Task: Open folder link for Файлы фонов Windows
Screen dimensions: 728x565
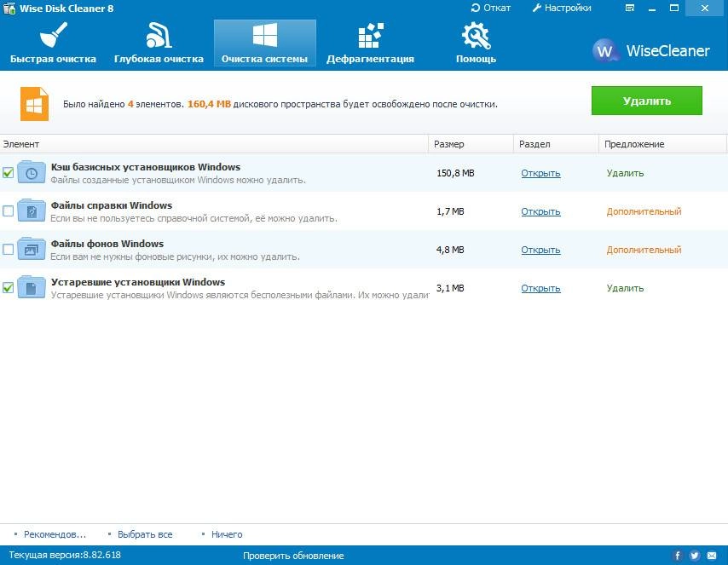Action: (540, 251)
